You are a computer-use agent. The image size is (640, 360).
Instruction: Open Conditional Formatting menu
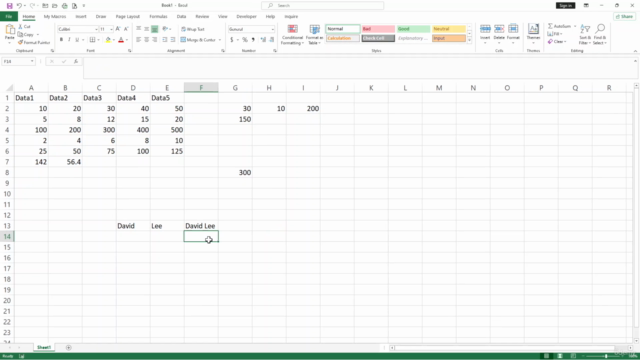pyautogui.click(x=292, y=35)
